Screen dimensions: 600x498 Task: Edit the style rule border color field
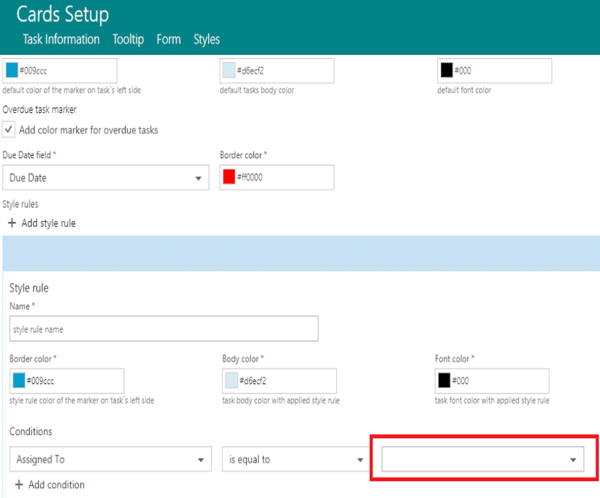point(67,381)
